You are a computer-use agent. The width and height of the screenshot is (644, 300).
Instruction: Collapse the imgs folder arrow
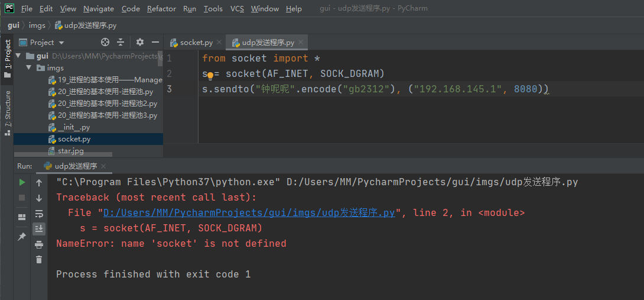click(29, 67)
